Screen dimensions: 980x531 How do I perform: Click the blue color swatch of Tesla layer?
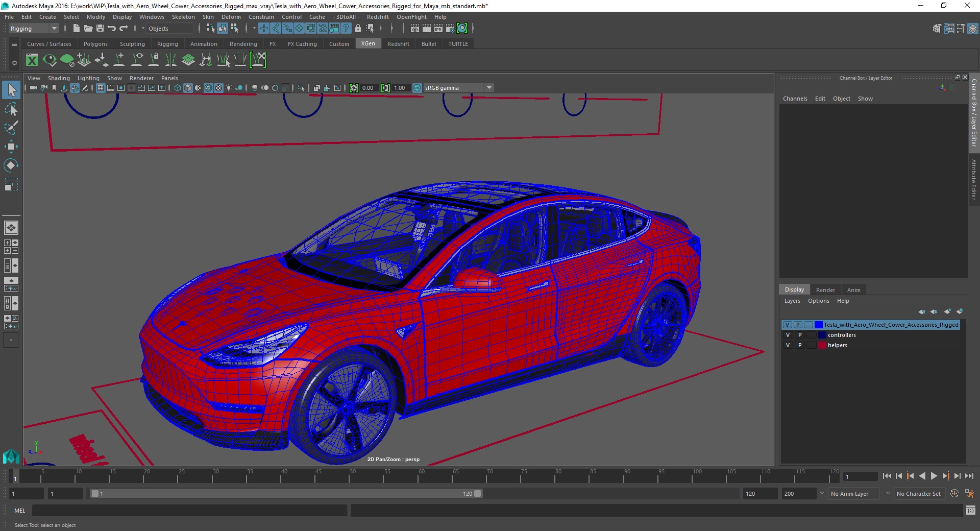point(819,325)
